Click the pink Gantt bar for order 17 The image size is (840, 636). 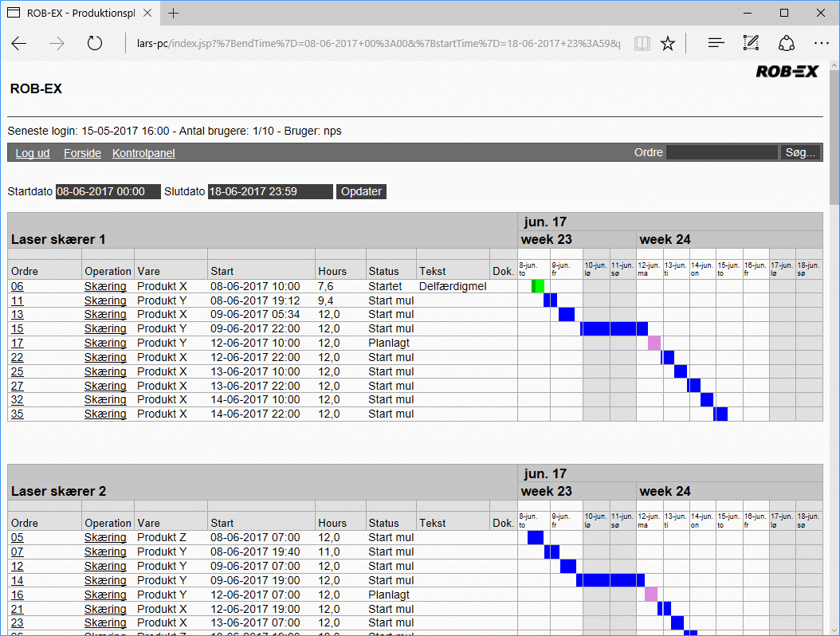click(x=654, y=344)
